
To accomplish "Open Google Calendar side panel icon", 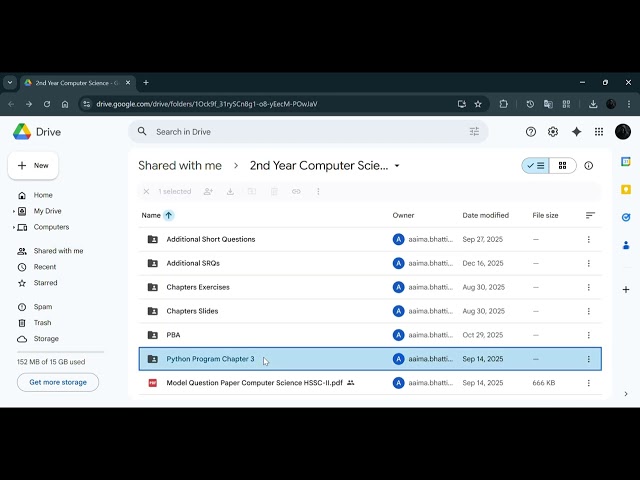I will [626, 161].
